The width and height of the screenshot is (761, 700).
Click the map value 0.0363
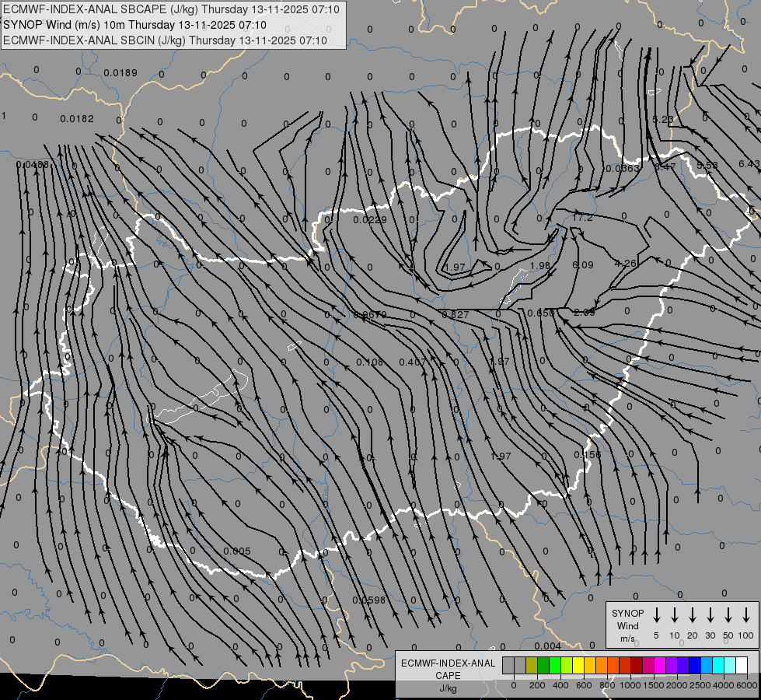click(x=623, y=169)
